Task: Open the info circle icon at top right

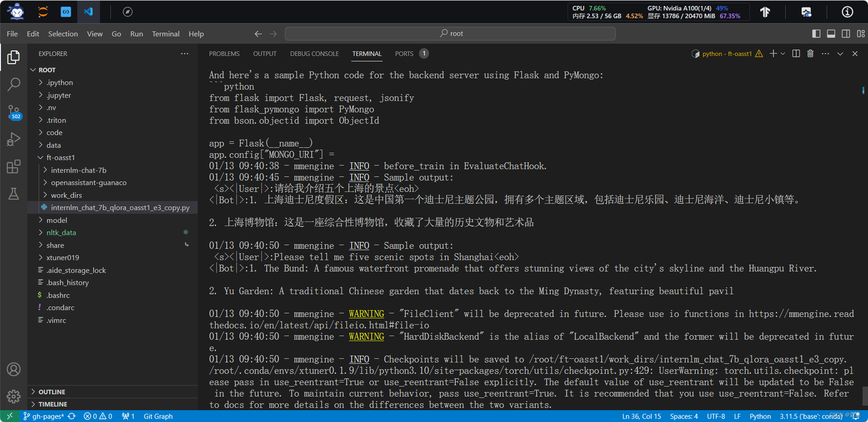Action: pos(848,12)
